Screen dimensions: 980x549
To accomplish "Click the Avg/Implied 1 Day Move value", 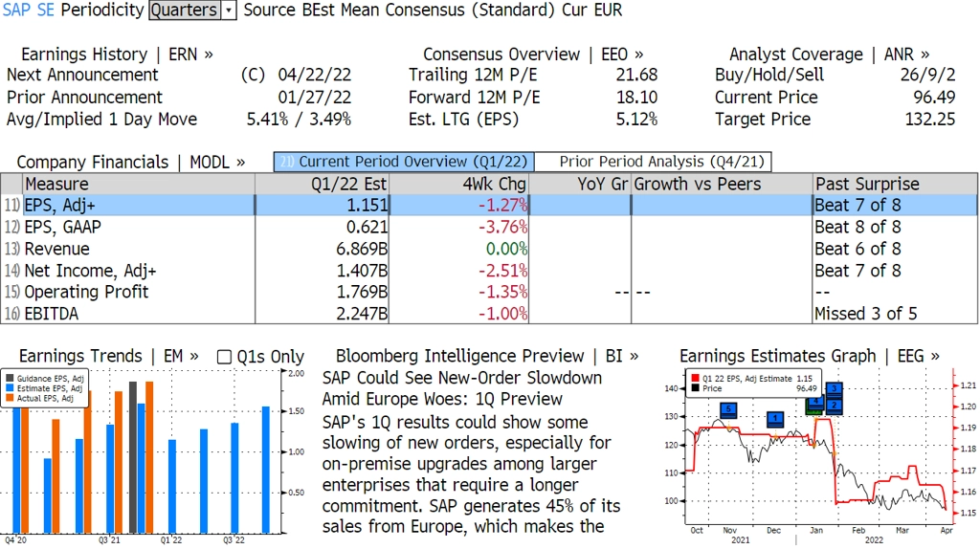I will click(x=299, y=120).
